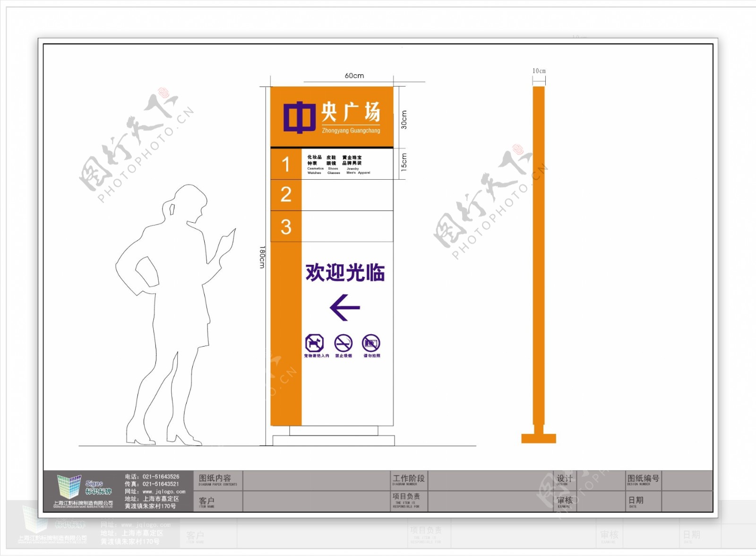The image size is (756, 556).
Task: Click the Zhongyang Guangchang pinyin text
Action: [x=351, y=130]
